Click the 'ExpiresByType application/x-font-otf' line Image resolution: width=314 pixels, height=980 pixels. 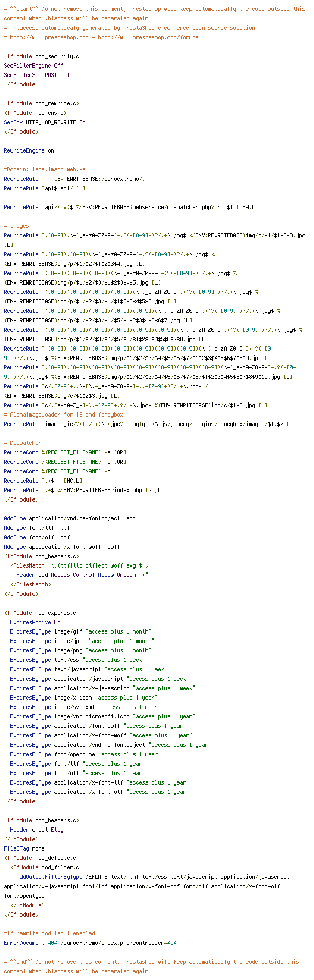[x=99, y=792]
